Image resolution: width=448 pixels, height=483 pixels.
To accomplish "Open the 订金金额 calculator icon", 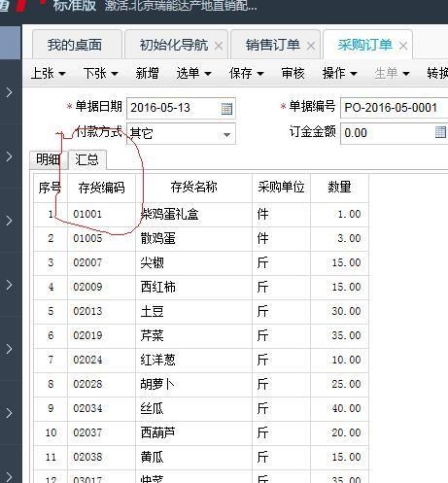I will coord(440,132).
